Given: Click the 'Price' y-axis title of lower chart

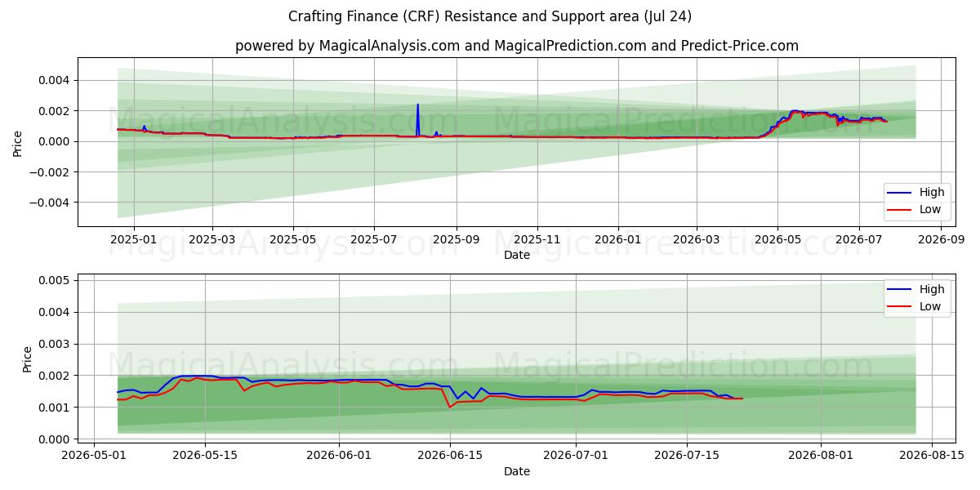Looking at the screenshot, I should click(x=28, y=359).
